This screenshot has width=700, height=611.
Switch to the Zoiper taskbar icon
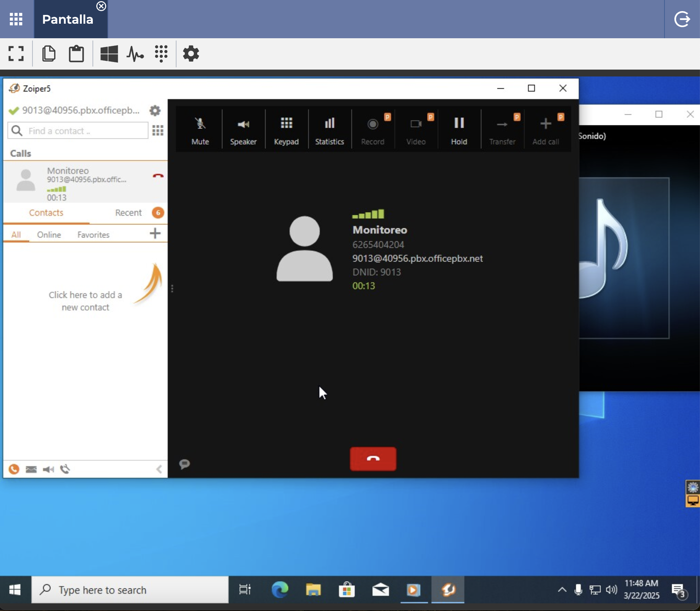448,590
